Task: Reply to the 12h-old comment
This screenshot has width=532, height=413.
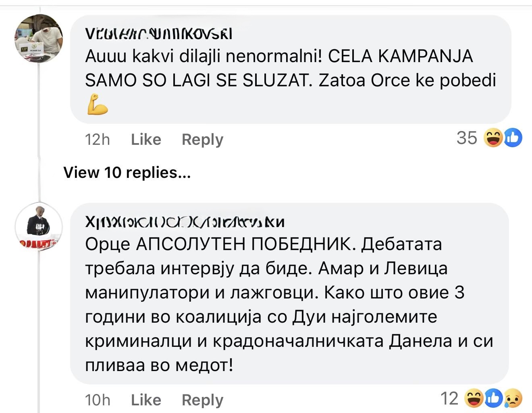Action: (202, 140)
